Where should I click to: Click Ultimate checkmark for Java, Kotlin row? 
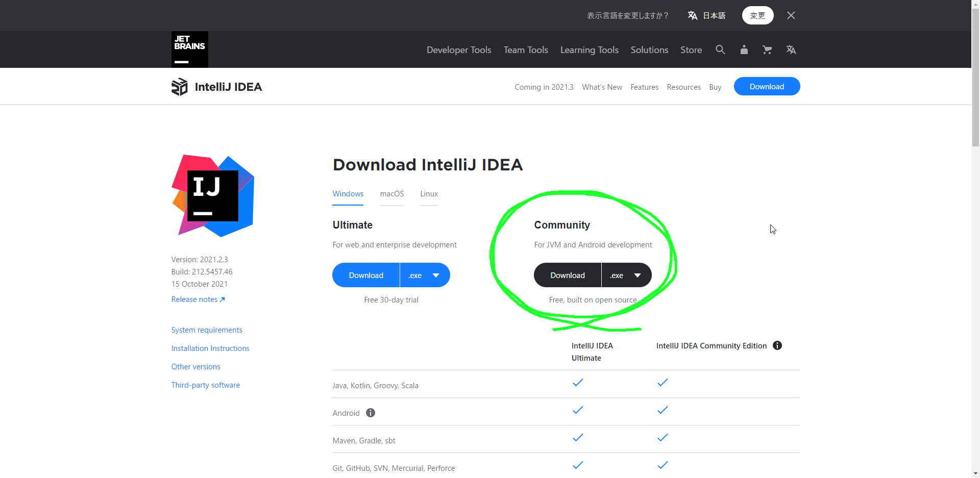[578, 383]
